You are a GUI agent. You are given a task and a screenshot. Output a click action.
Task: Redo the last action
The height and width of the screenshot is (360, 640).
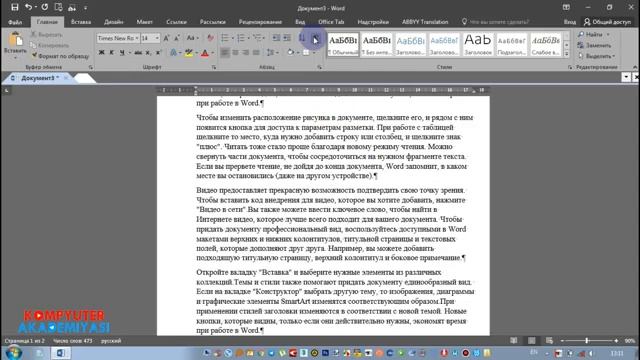tap(44, 7)
